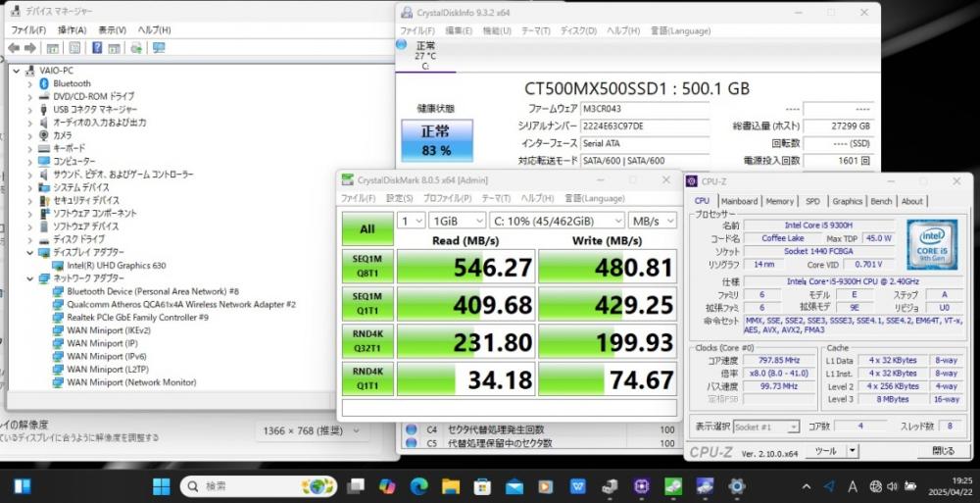Collapse the ネットワーク アダプター node
980x503 pixels.
point(29,278)
